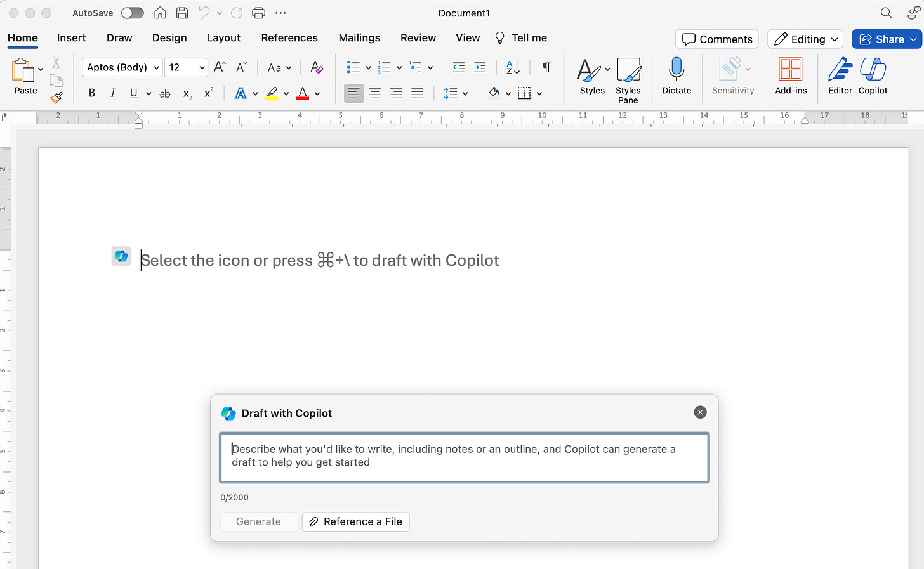
Task: Increase the paragraph indent
Action: pos(480,67)
